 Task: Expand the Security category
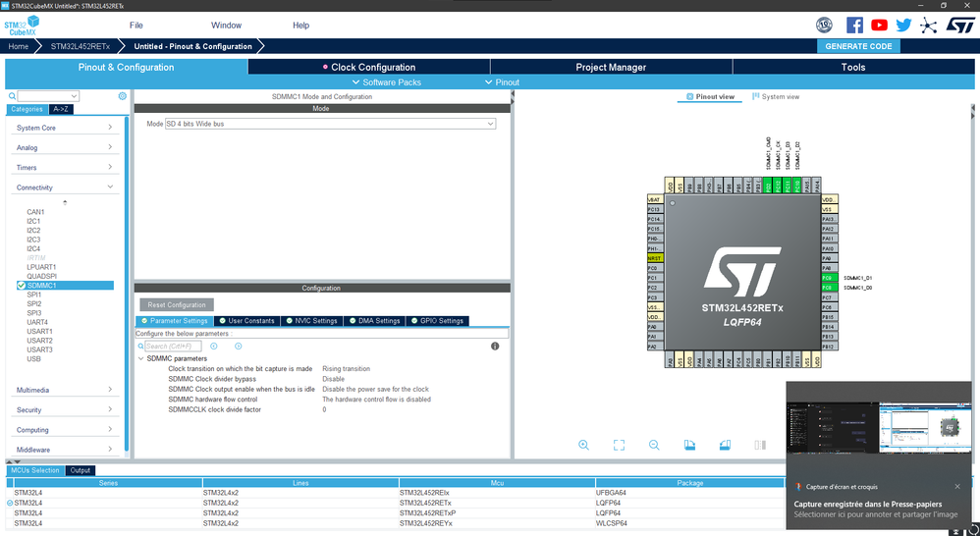coord(65,409)
